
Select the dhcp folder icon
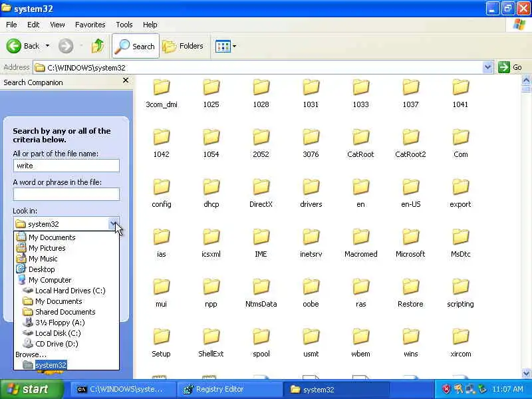pyautogui.click(x=211, y=187)
